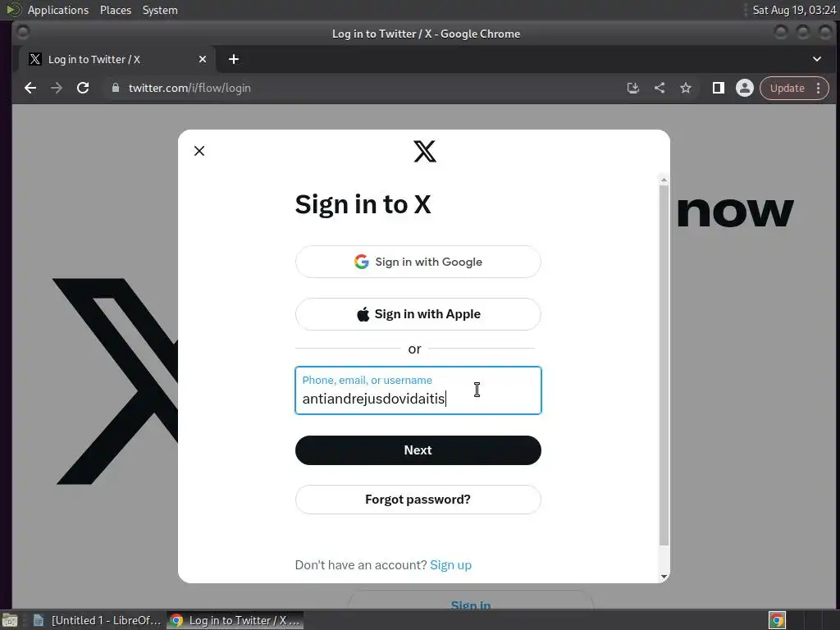Click the install app icon in address bar

[633, 88]
